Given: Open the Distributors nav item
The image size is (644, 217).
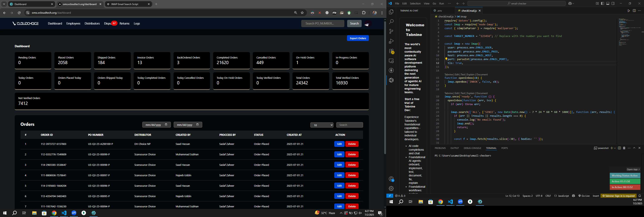Looking at the screenshot, I should (92, 24).
